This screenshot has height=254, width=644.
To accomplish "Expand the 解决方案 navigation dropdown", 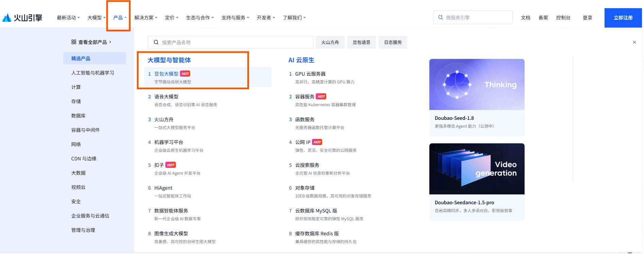I will [x=146, y=18].
